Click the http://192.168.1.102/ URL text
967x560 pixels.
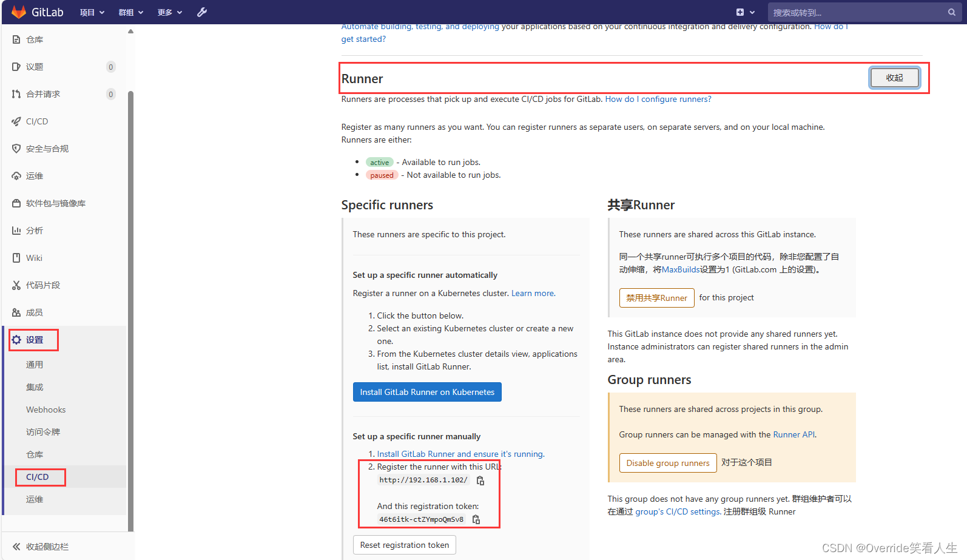tap(423, 480)
